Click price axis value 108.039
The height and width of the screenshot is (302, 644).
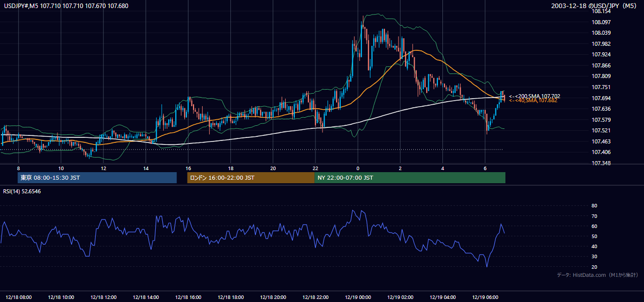coord(601,33)
